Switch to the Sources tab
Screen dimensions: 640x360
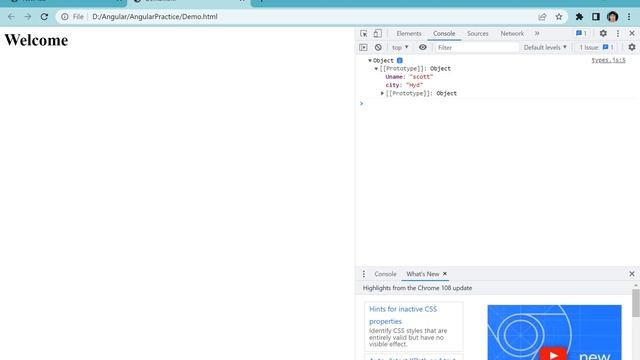(478, 33)
